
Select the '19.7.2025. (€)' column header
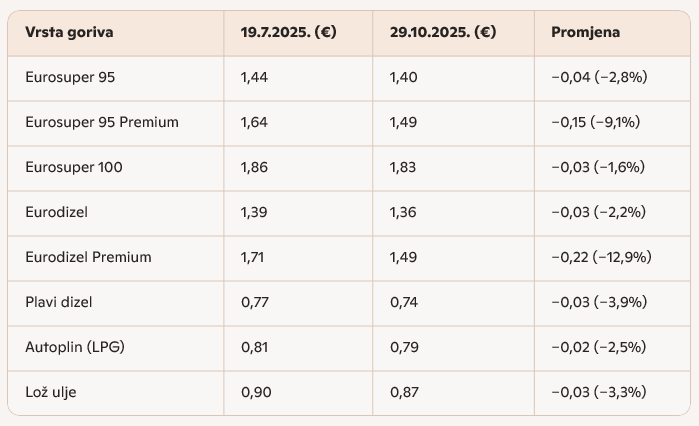click(288, 32)
